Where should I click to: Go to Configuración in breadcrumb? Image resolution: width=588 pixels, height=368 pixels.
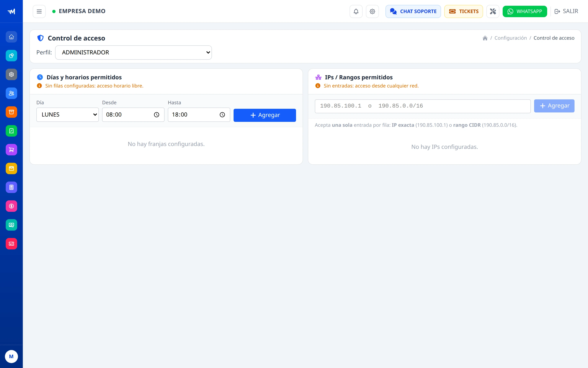click(510, 38)
